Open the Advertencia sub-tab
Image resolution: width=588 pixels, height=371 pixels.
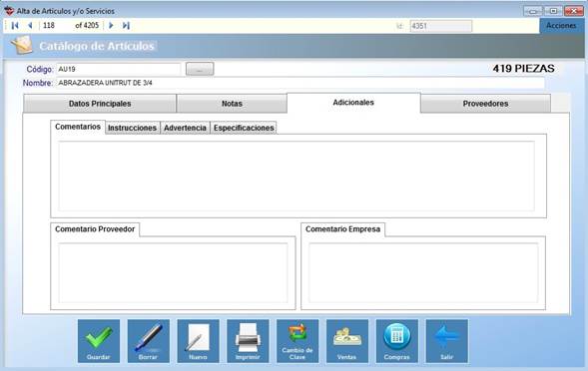click(185, 128)
